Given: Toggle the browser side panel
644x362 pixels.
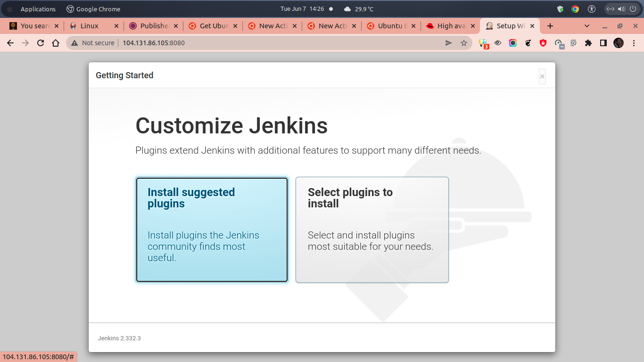Looking at the screenshot, I should 603,43.
